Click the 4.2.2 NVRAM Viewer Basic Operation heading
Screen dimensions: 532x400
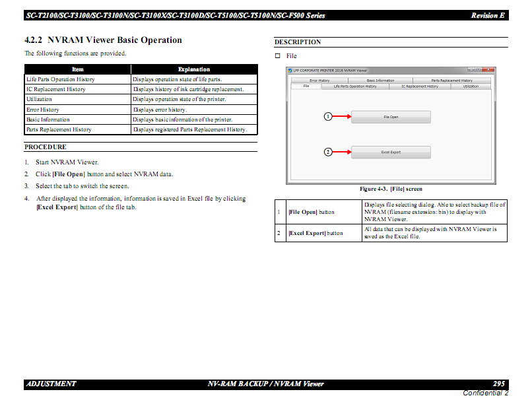click(103, 40)
